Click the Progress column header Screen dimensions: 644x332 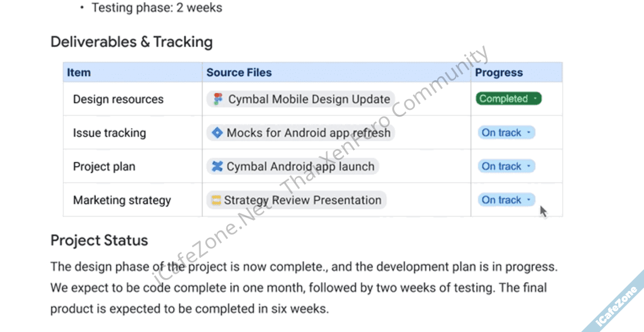499,72
